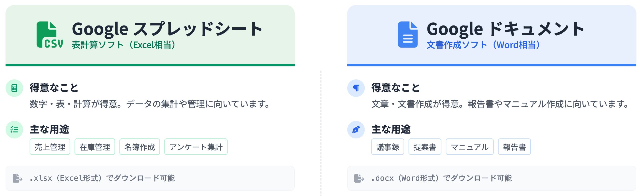Click the green checklist icon
Image resolution: width=644 pixels, height=196 pixels.
[14, 130]
